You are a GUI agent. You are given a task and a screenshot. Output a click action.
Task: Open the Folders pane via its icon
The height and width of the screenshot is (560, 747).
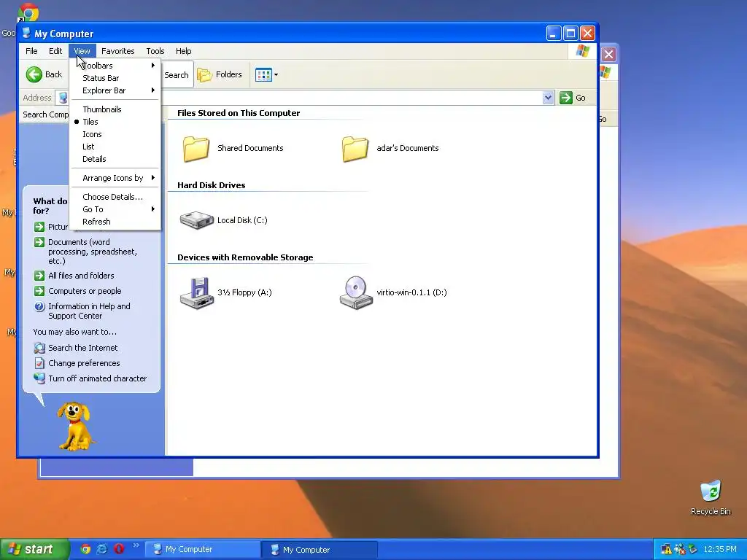[x=204, y=75]
